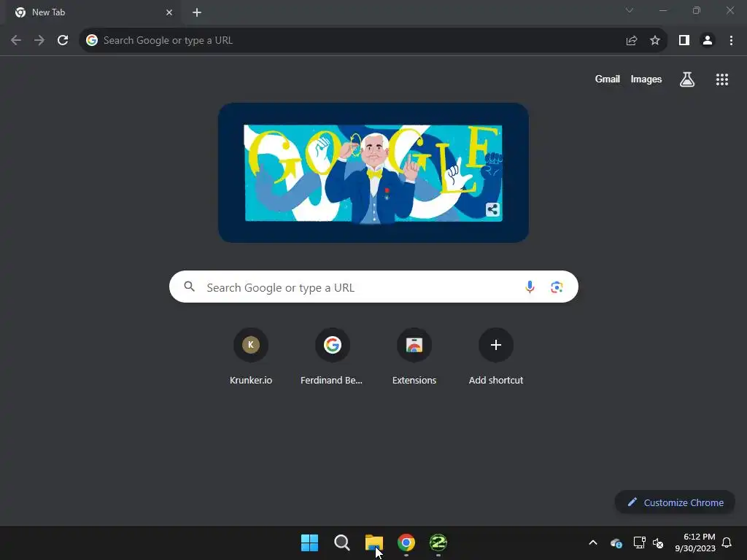Screen dimensions: 747x560
Task: Show hidden system tray icons
Action: 593,542
